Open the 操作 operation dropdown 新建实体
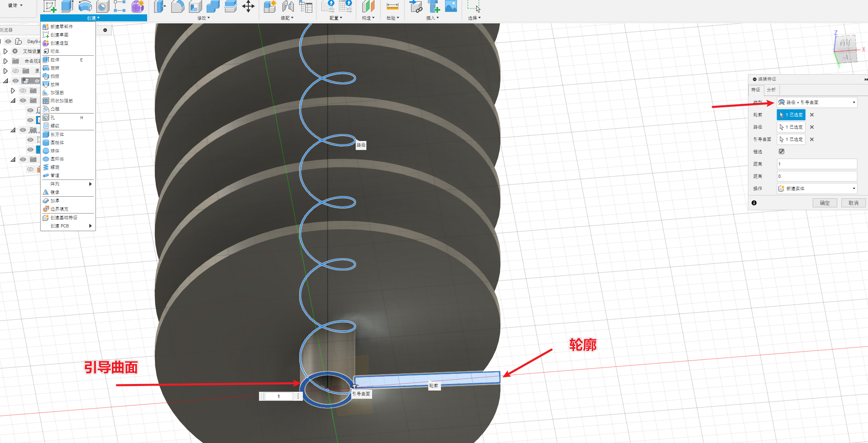Viewport: 868px width, 443px height. tap(817, 189)
